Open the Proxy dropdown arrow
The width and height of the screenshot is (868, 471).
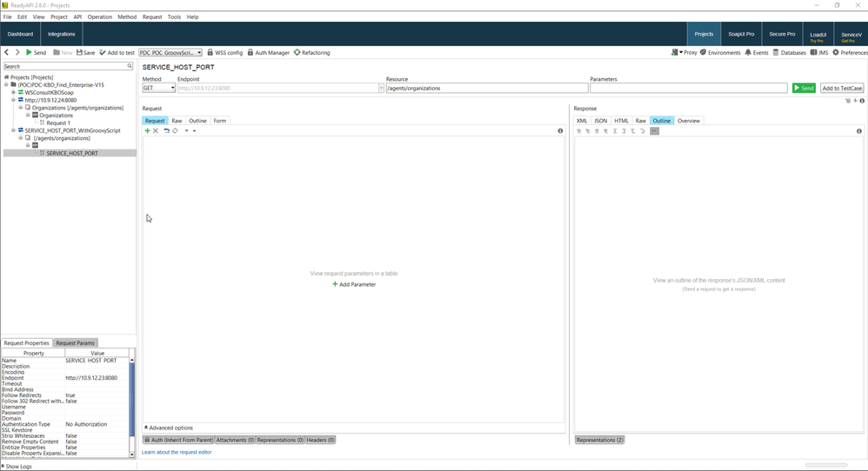(681, 52)
